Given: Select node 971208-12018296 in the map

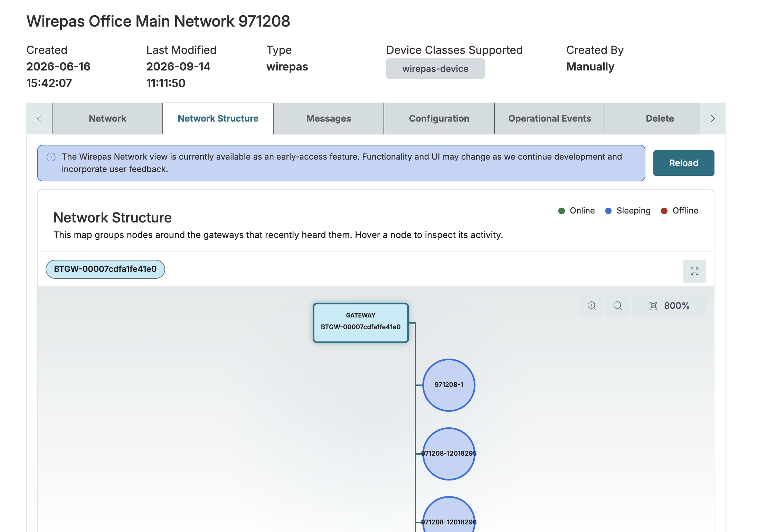Looking at the screenshot, I should pos(449,515).
